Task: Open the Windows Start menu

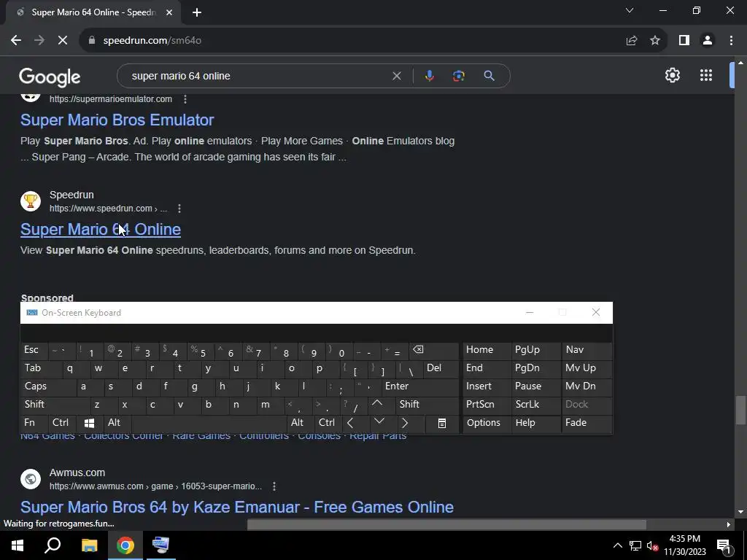Action: pos(18,545)
